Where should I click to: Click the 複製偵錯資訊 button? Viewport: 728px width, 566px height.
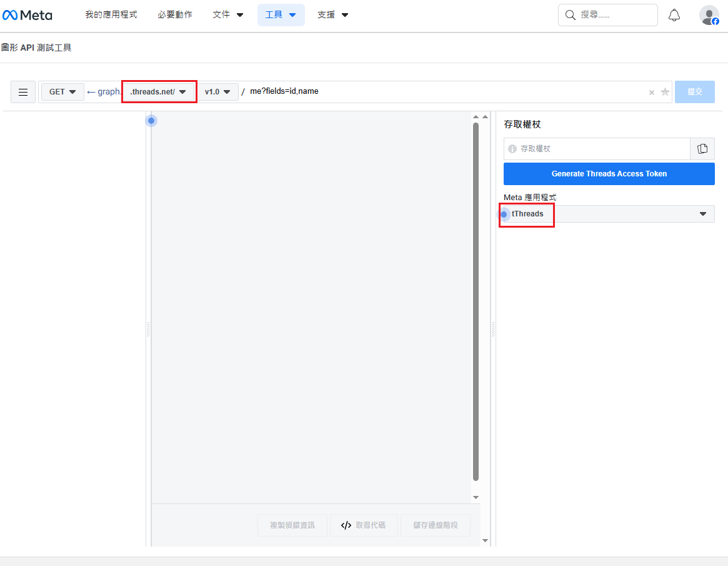(292, 525)
